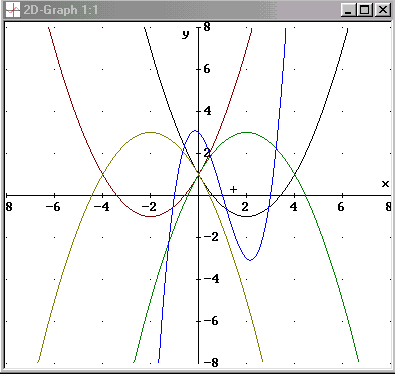This screenshot has height=374, width=395.
Task: Click the black parabola's vertex
Action: click(246, 217)
